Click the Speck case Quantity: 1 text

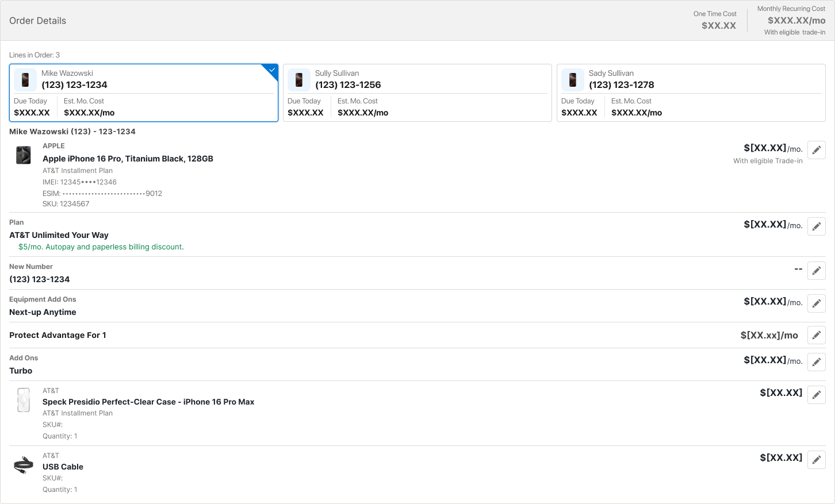(x=60, y=436)
